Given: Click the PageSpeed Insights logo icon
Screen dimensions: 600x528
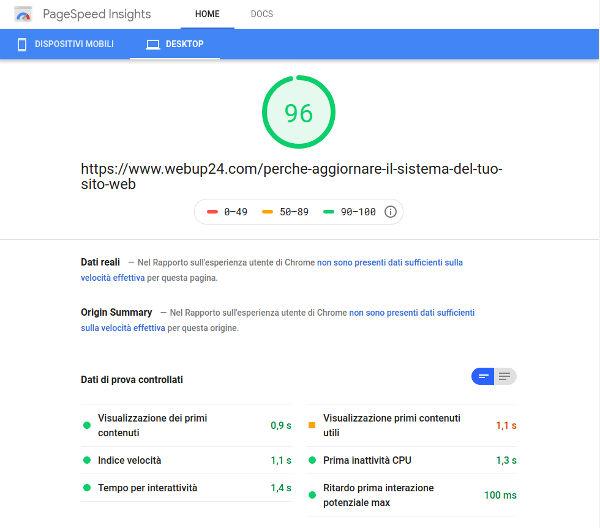Looking at the screenshot, I should [x=23, y=14].
